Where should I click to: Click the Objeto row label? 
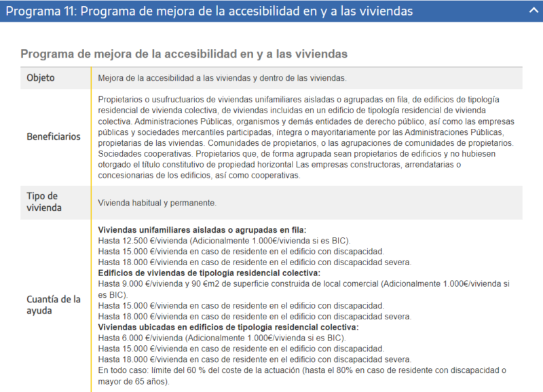click(x=39, y=77)
